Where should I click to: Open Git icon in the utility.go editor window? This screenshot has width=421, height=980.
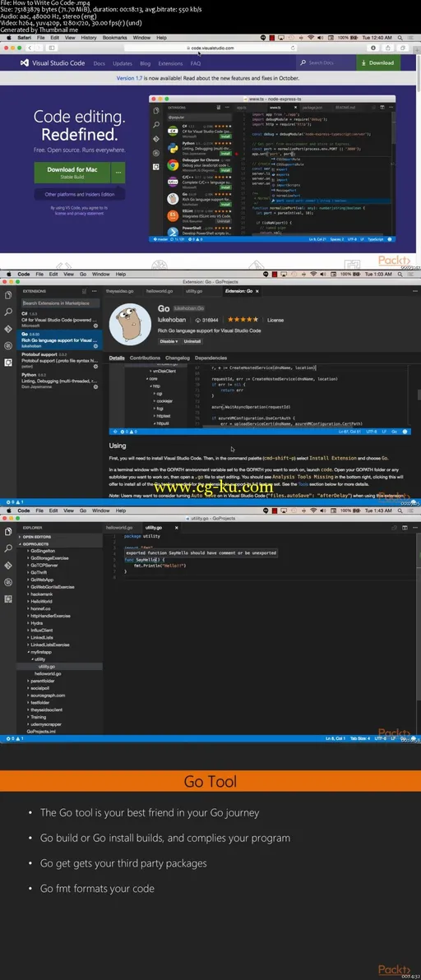[x=7, y=565]
